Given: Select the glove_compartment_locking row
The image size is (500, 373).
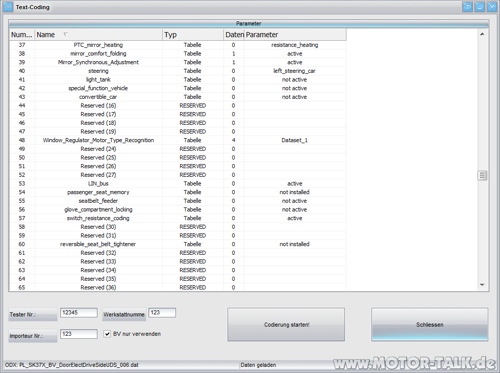Looking at the screenshot, I should tap(178, 210).
